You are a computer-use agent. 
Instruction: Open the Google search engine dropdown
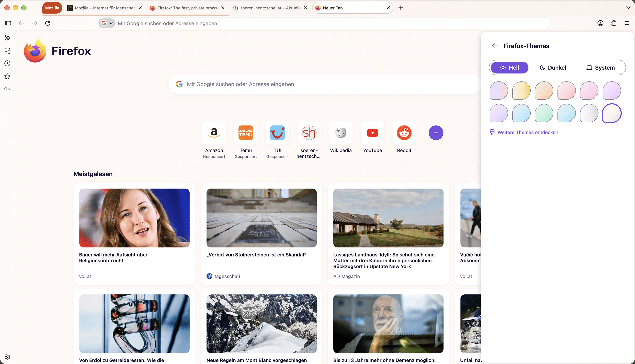[x=107, y=23]
